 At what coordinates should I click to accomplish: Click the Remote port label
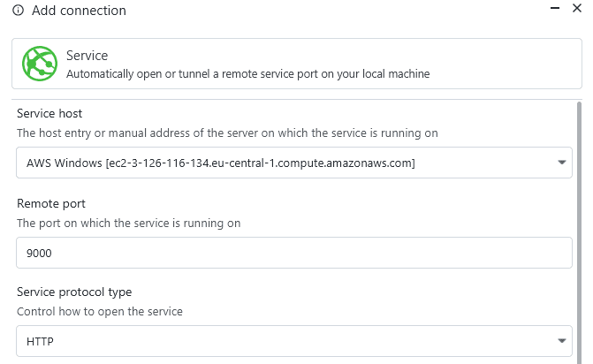[52, 203]
